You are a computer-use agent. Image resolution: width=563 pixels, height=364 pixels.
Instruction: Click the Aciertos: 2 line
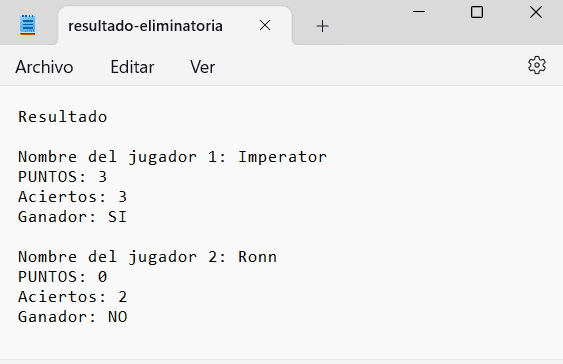click(x=73, y=297)
